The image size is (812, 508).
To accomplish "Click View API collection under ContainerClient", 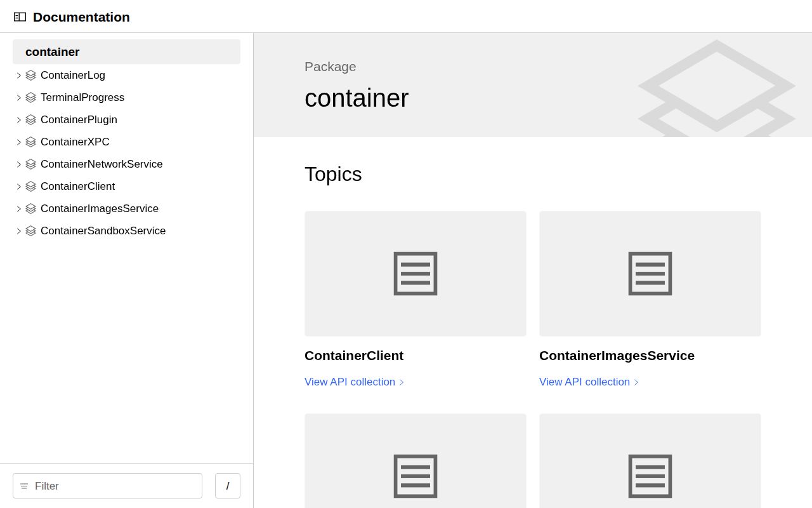I will (354, 382).
